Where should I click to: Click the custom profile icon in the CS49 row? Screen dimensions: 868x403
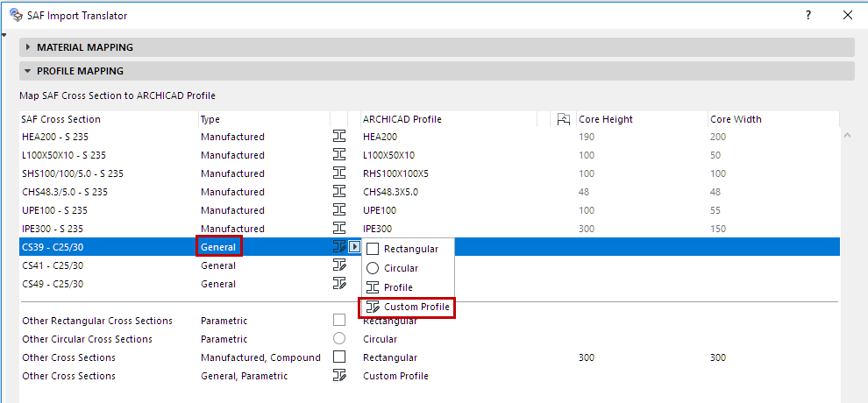coord(338,284)
